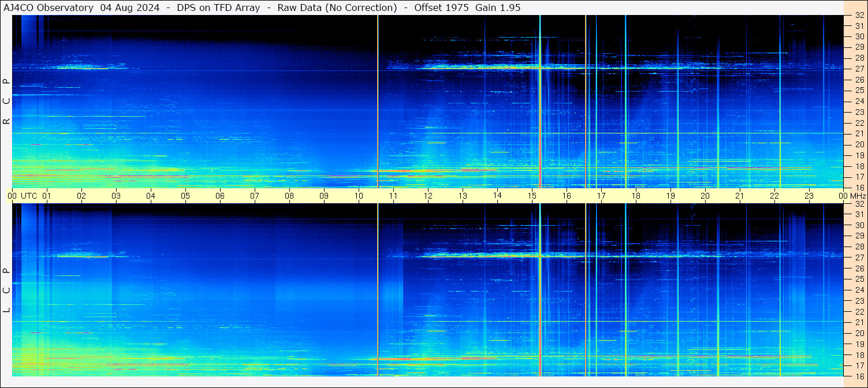The height and width of the screenshot is (388, 868).
Task: Click the 10 hour mark on time axis
Action: click(359, 196)
